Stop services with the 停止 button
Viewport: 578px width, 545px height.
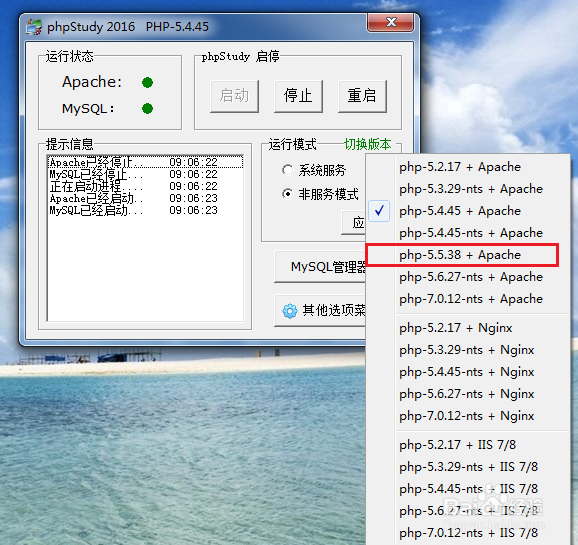coord(298,96)
